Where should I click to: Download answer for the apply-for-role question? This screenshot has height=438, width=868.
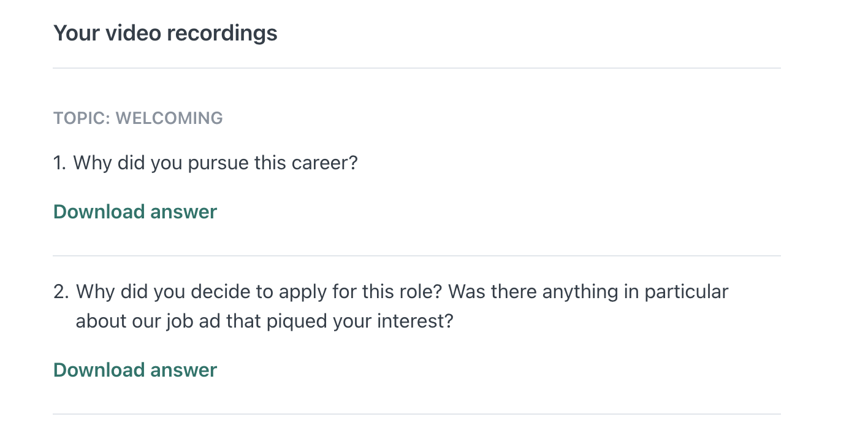[x=135, y=370]
